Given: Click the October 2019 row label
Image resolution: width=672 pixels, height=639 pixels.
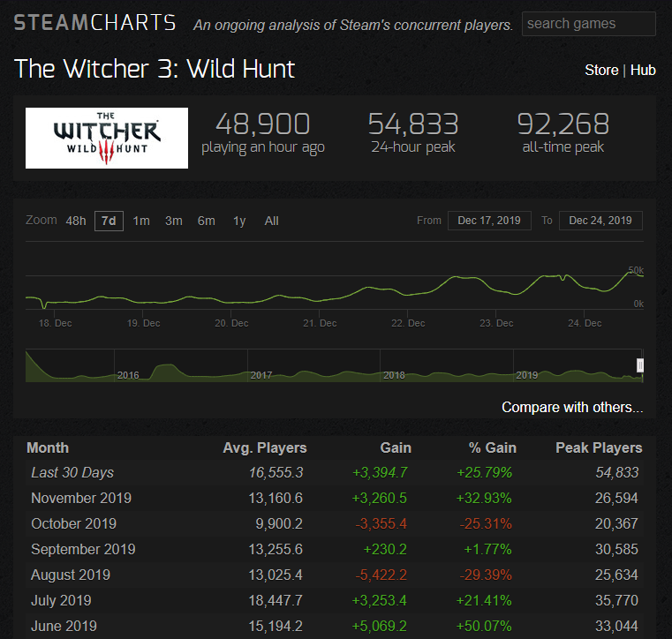Looking at the screenshot, I should coord(73,523).
